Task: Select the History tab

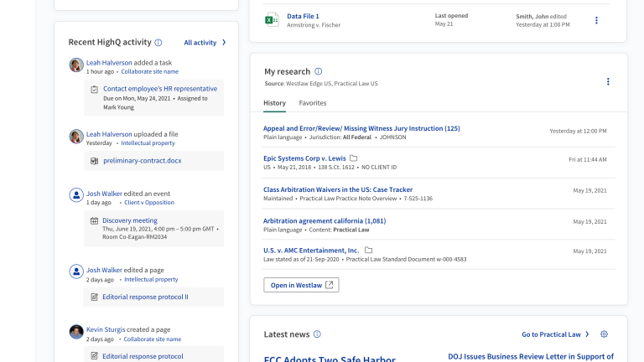Action: (274, 103)
